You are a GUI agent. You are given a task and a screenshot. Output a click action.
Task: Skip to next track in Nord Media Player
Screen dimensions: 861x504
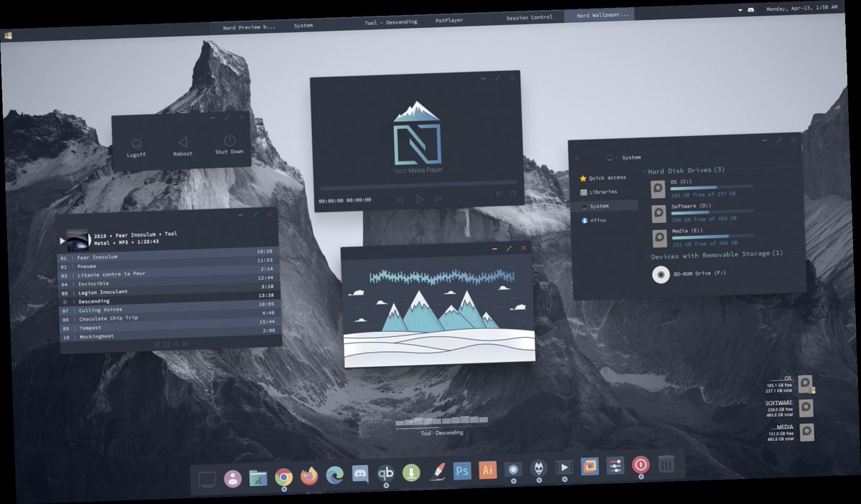[x=438, y=199]
